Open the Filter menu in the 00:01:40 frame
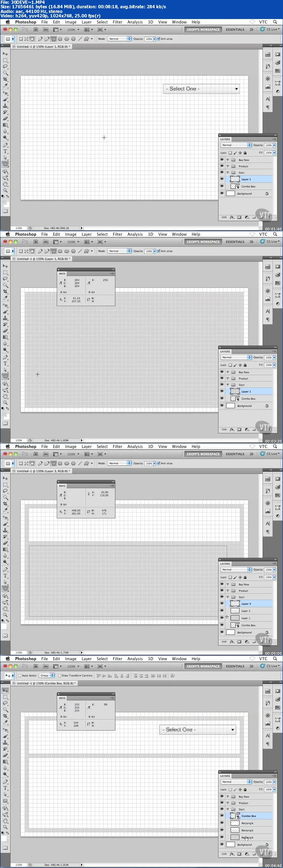The height and width of the screenshot is (868, 283). coord(117,22)
